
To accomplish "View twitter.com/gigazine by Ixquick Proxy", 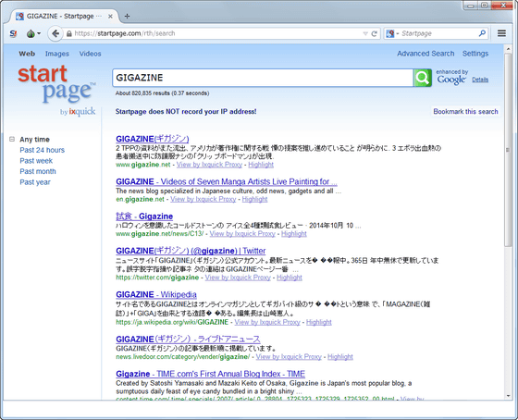I will [x=238, y=278].
